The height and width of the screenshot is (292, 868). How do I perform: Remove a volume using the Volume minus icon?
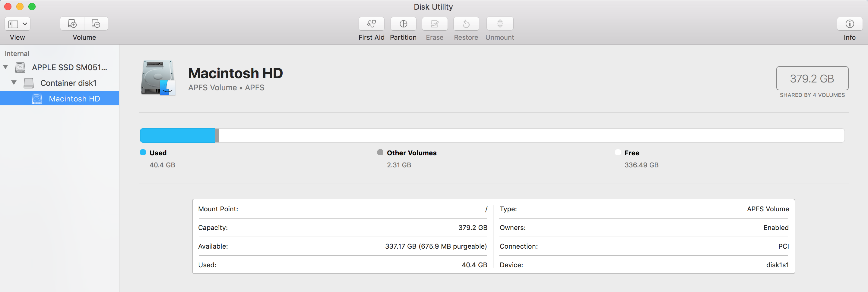96,23
